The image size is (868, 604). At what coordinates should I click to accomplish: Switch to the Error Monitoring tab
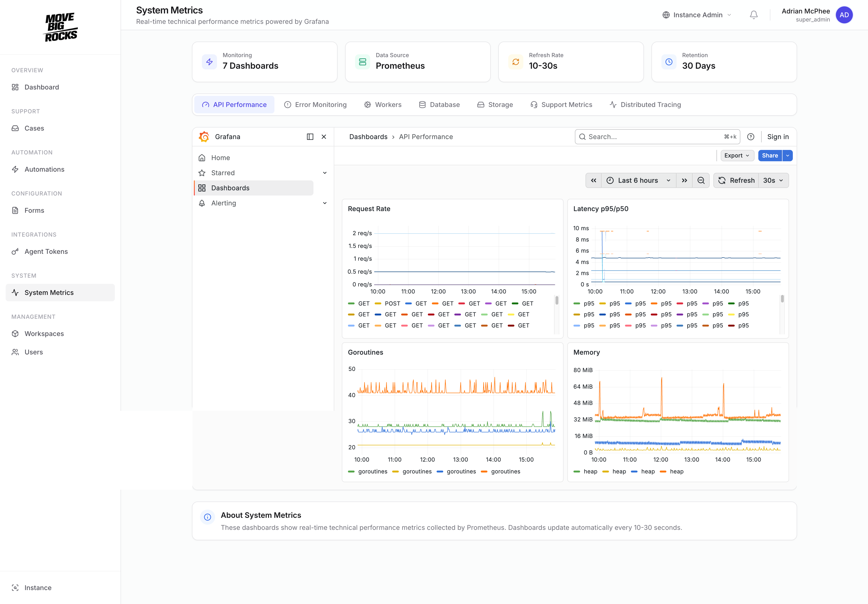[x=315, y=105]
